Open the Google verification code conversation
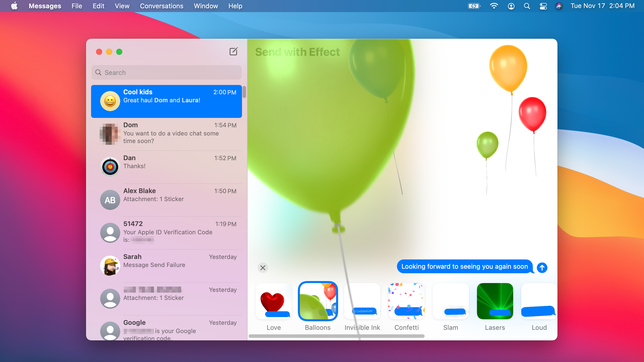Screen dimensions: 644x362 167,328
